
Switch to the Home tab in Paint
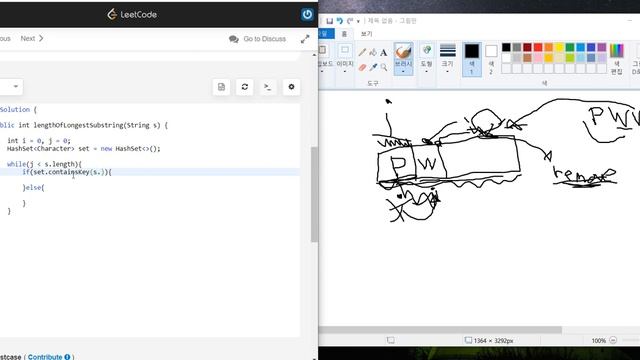344,33
